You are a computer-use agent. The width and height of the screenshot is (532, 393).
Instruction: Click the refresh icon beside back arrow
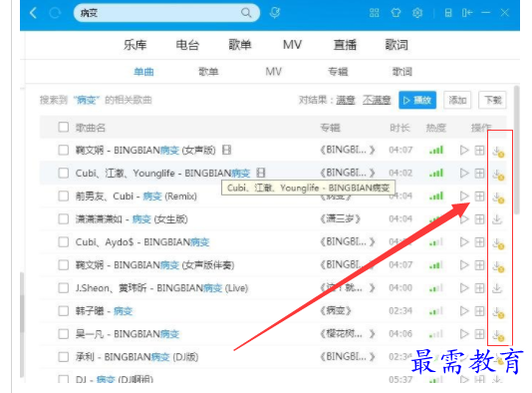tap(55, 13)
